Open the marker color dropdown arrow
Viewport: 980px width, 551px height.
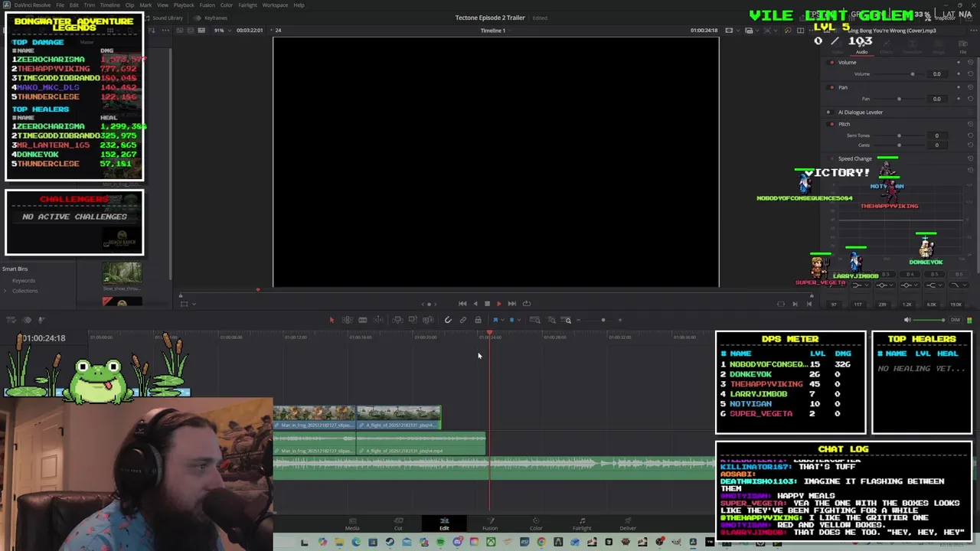[x=518, y=320]
